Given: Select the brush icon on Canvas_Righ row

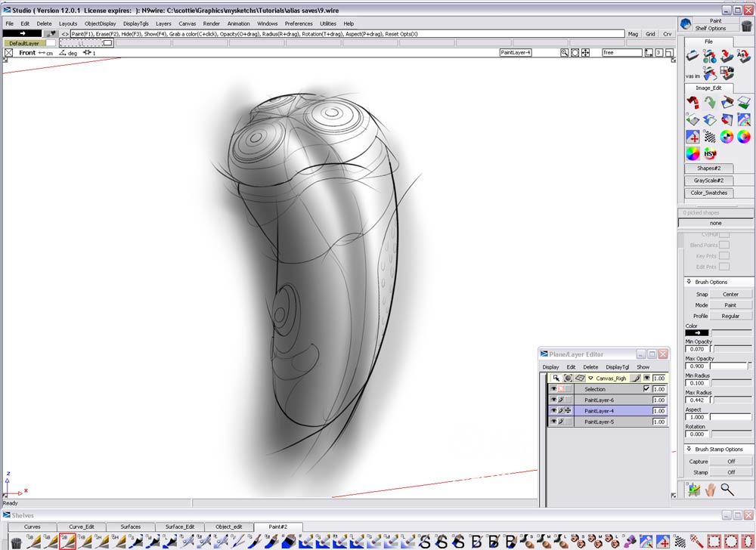Looking at the screenshot, I should [636, 378].
